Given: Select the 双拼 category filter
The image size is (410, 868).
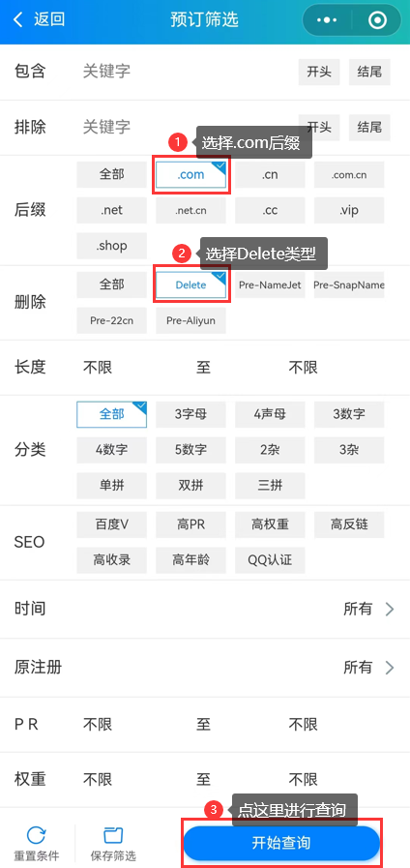Looking at the screenshot, I should pos(190,486).
